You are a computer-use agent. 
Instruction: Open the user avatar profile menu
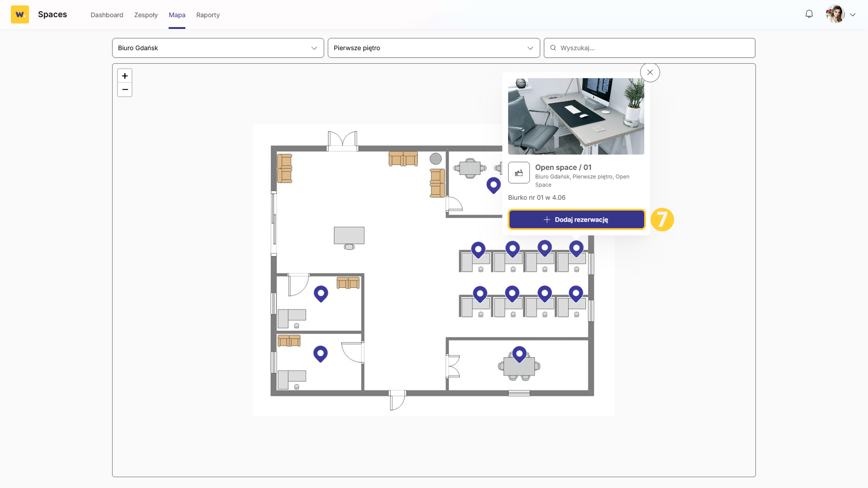835,14
